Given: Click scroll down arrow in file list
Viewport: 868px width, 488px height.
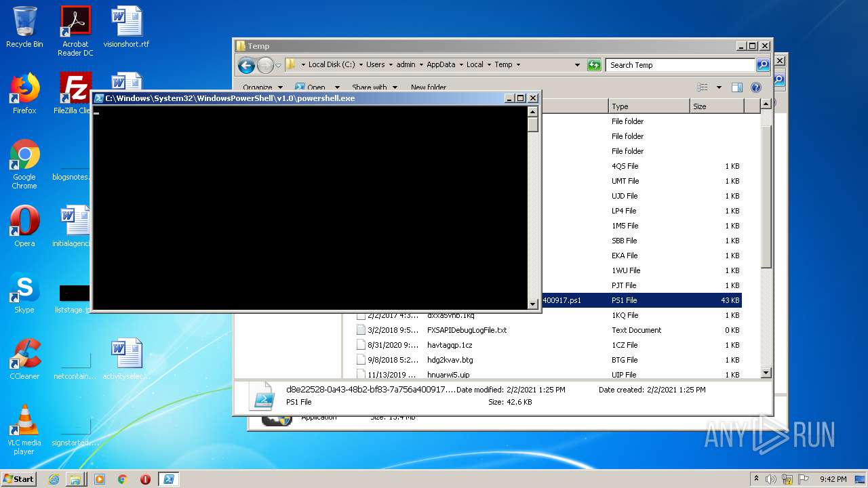Looking at the screenshot, I should [x=766, y=373].
